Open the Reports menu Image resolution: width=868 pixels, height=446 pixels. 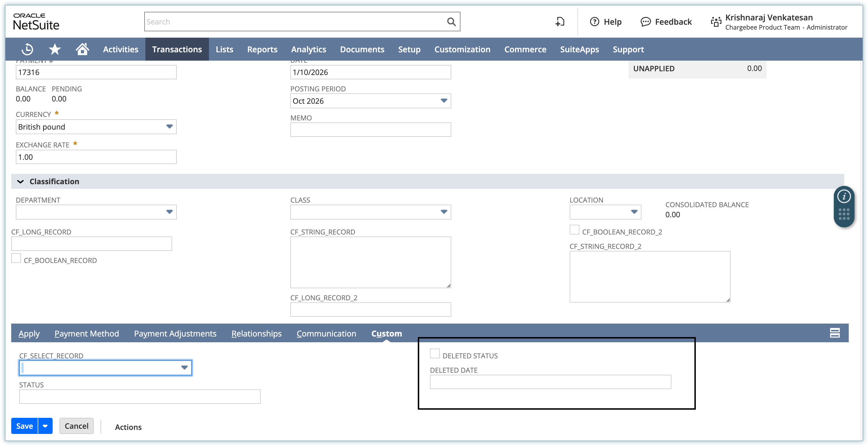coord(262,49)
